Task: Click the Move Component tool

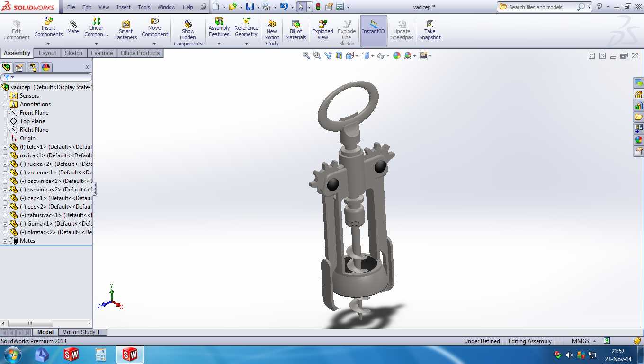Action: 155,27
